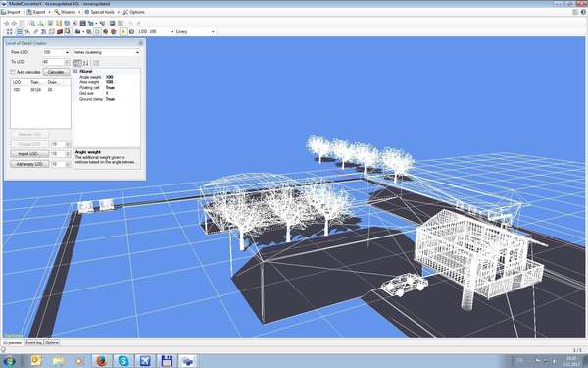Image resolution: width=588 pixels, height=368 pixels.
Task: Click the monitor screen icon in the top toolbar row
Action: pos(112,24)
